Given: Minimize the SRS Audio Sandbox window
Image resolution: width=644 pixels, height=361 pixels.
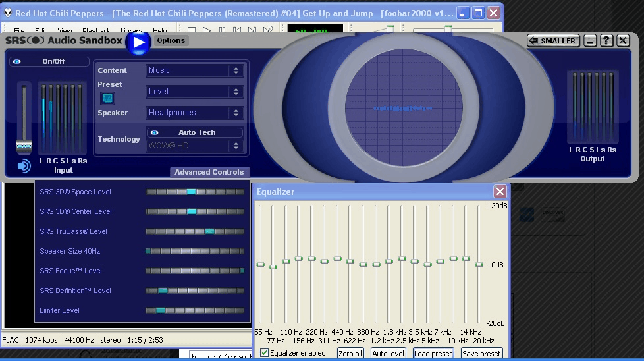Looking at the screenshot, I should pyautogui.click(x=590, y=41).
